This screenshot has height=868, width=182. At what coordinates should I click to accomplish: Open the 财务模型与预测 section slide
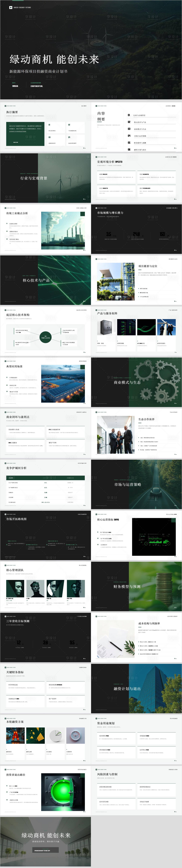[x=136, y=586]
